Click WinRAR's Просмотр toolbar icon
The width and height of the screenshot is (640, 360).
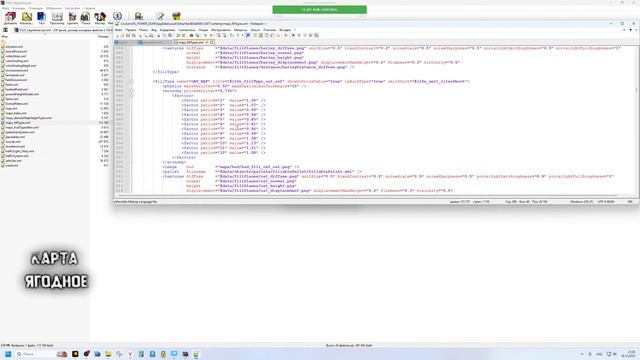(x=57, y=17)
